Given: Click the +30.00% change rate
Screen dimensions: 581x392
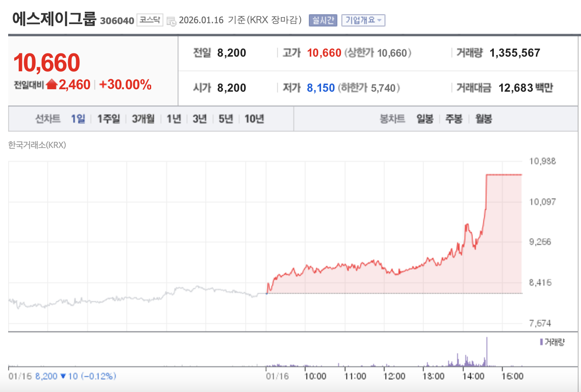Looking at the screenshot, I should click(125, 84).
